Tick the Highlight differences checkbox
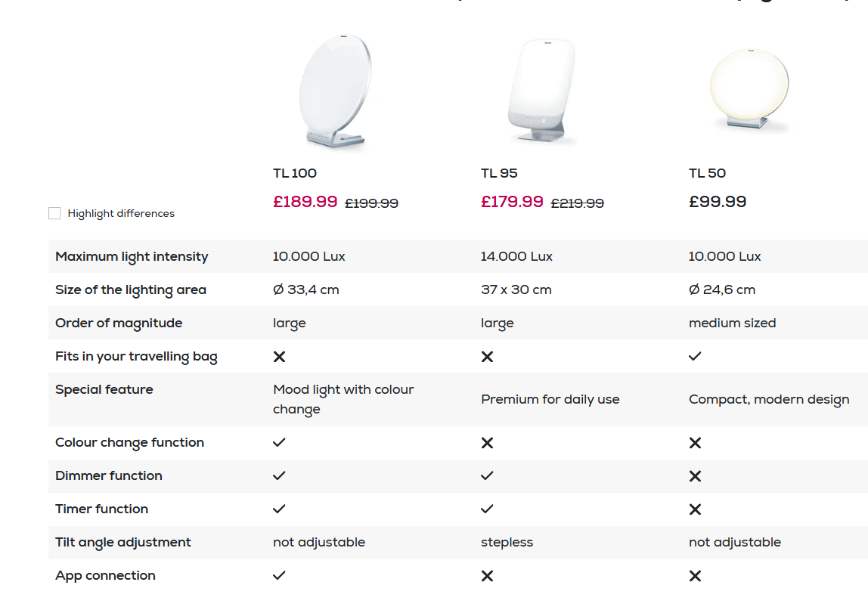868x613 pixels. point(54,213)
